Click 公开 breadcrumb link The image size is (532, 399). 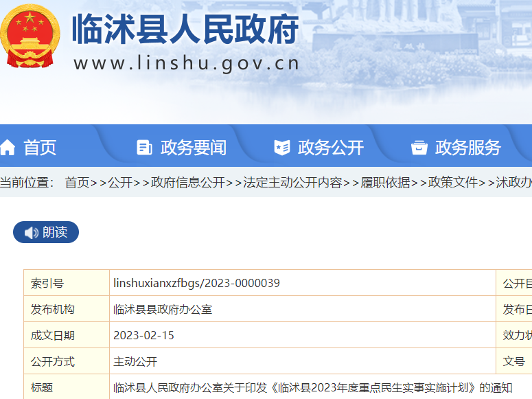click(x=120, y=182)
